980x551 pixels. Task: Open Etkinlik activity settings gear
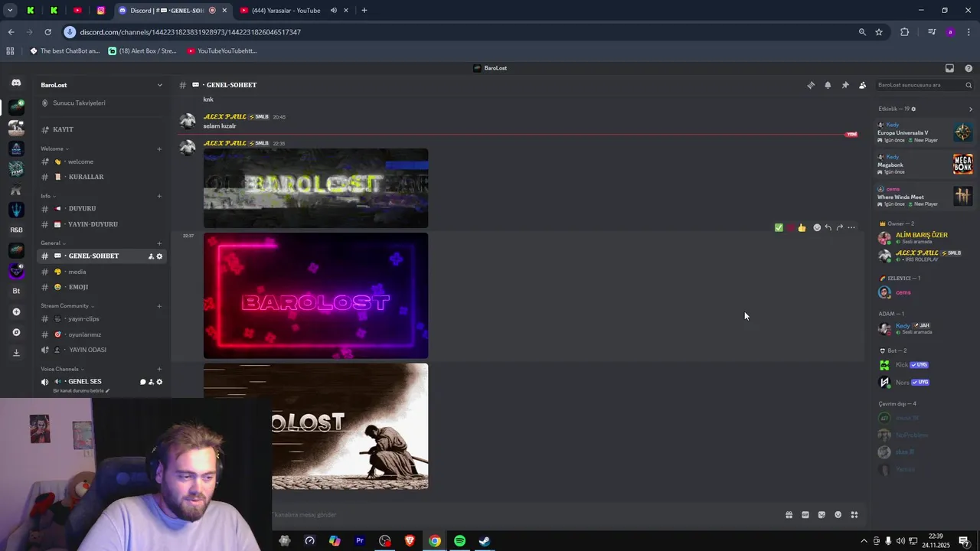point(913,109)
